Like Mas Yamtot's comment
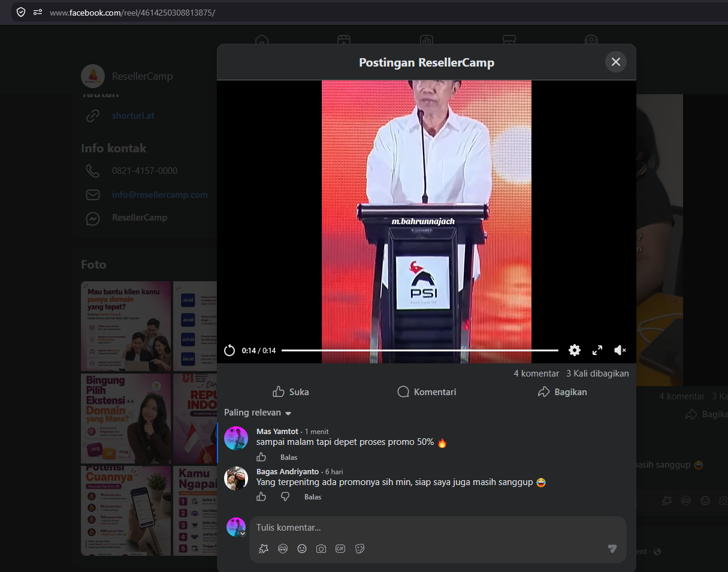The image size is (728, 572). point(261,457)
